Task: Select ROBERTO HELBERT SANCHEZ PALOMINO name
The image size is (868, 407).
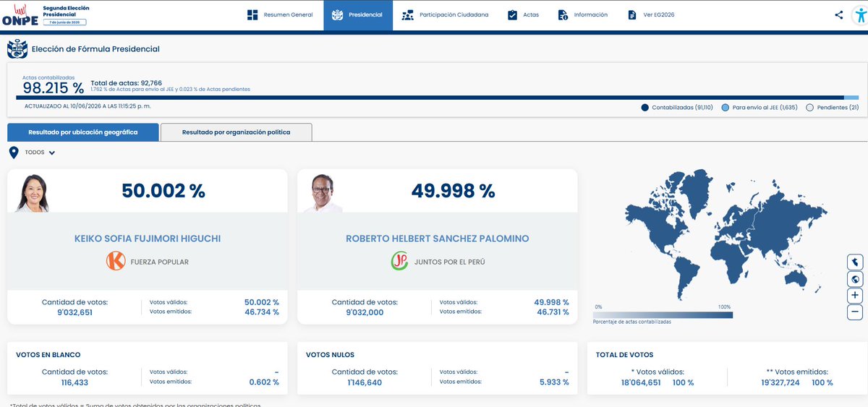Action: point(437,239)
